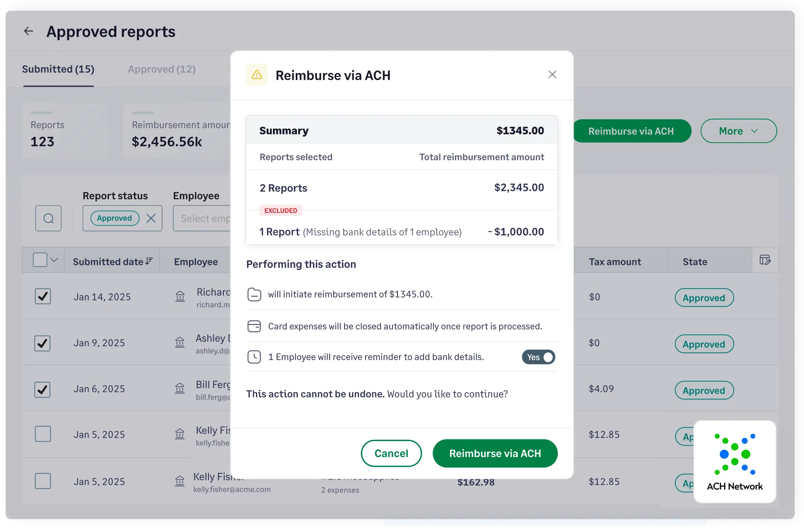Click the reminder clock icon in the dialog

(254, 357)
